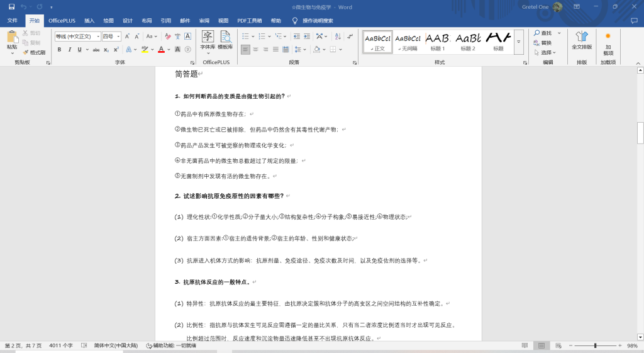Toggle strikethrough abc formatting
Image resolution: width=644 pixels, height=353 pixels.
(96, 49)
